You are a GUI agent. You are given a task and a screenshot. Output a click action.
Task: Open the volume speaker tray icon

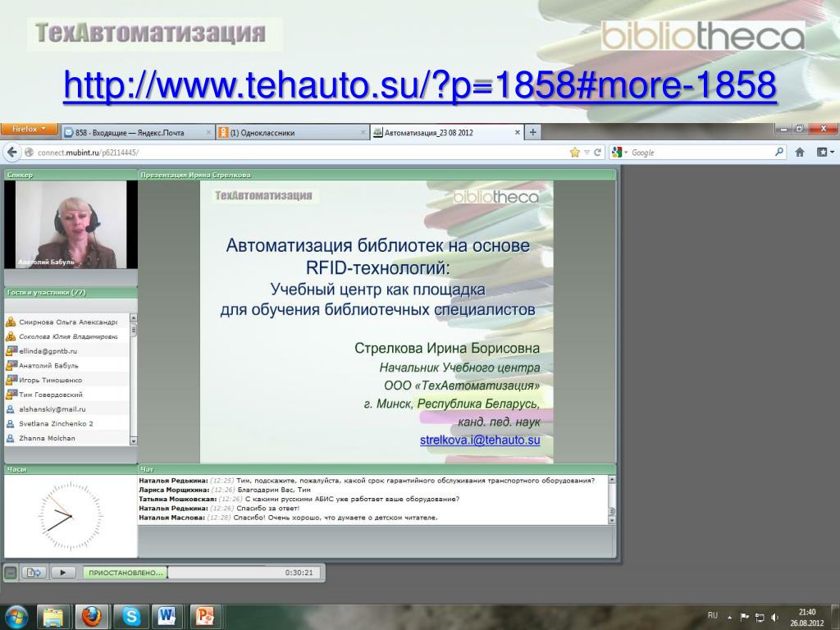point(774,617)
